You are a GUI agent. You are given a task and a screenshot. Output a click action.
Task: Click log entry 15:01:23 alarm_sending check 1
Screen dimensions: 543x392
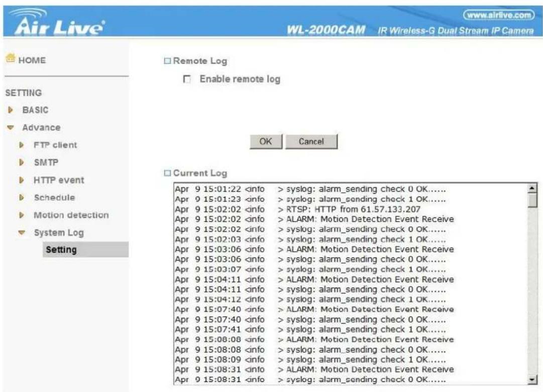pos(310,199)
